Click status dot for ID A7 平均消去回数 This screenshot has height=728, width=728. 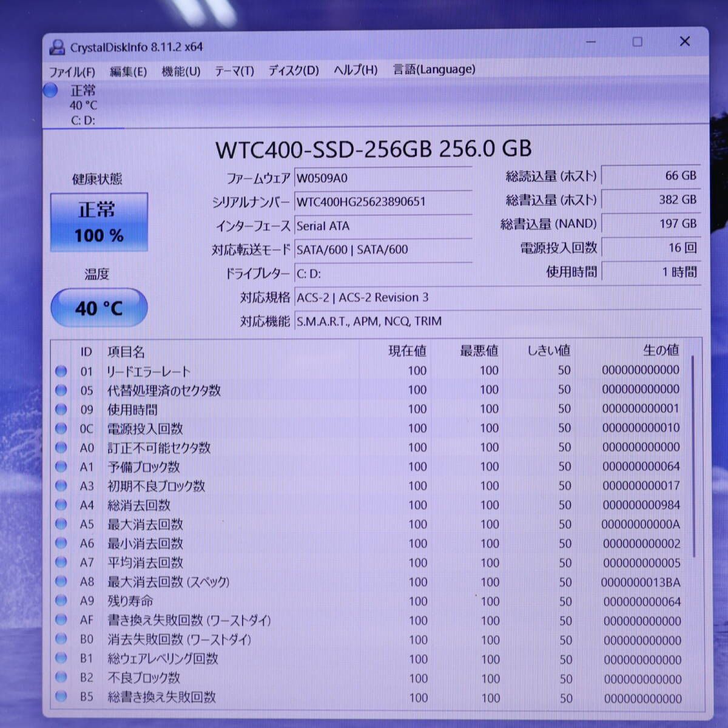61,562
